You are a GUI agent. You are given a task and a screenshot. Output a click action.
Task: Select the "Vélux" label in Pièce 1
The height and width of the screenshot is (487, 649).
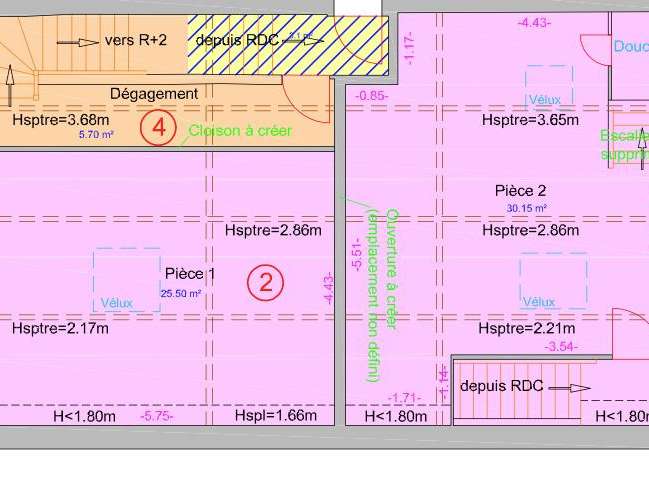[x=117, y=303]
